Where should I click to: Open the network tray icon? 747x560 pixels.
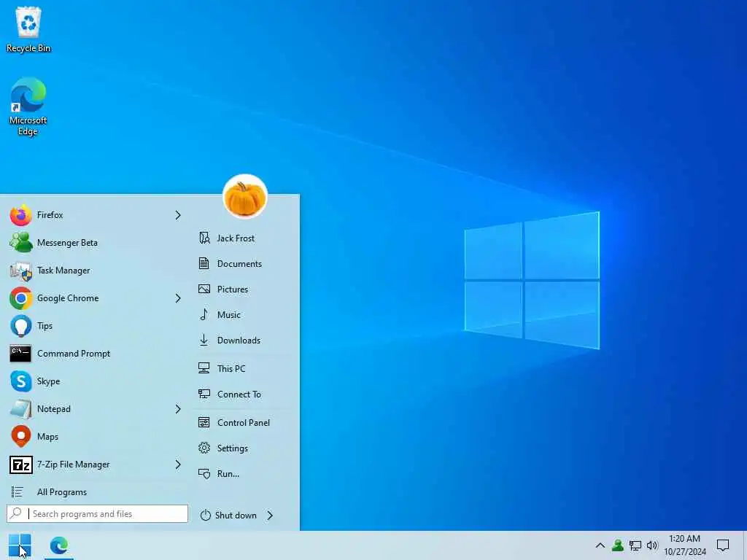[x=635, y=545]
